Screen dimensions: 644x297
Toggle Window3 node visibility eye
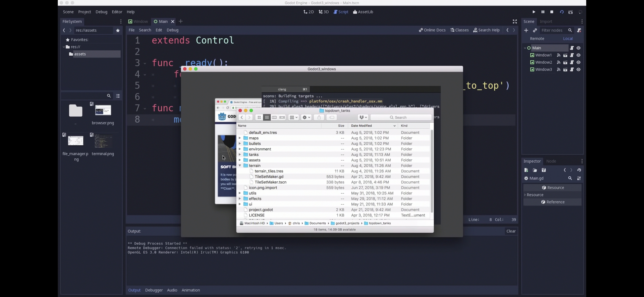[x=578, y=70]
